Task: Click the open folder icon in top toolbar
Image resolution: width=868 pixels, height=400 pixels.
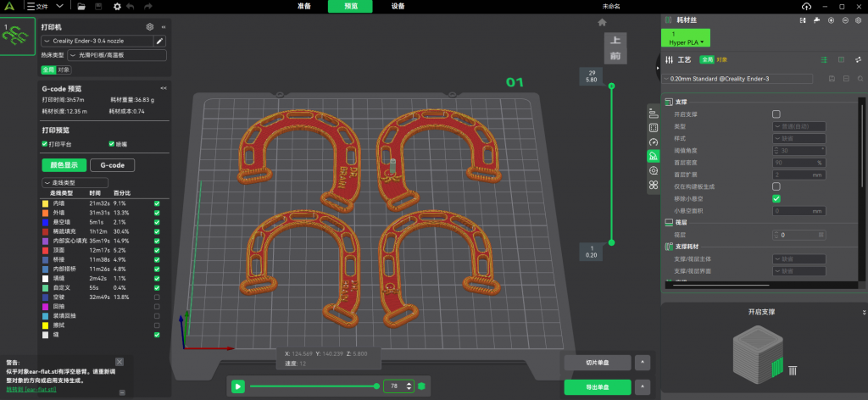Action: [x=81, y=6]
